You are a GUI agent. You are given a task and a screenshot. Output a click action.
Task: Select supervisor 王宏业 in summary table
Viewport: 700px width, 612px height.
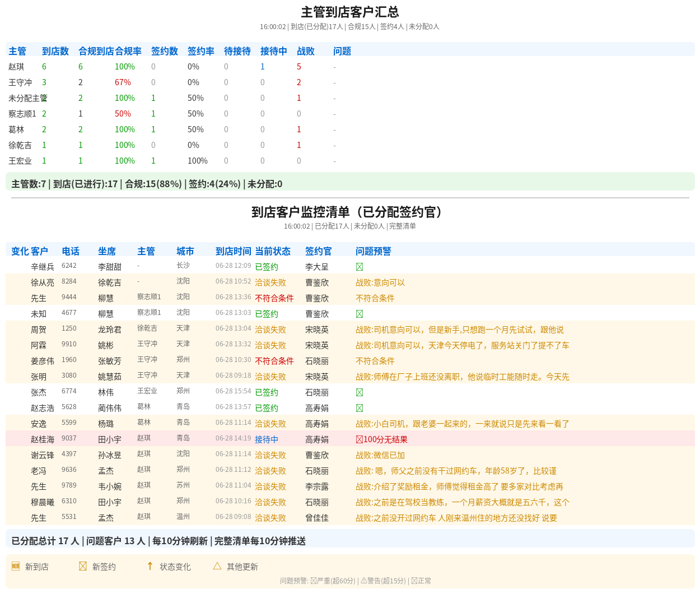(20, 161)
